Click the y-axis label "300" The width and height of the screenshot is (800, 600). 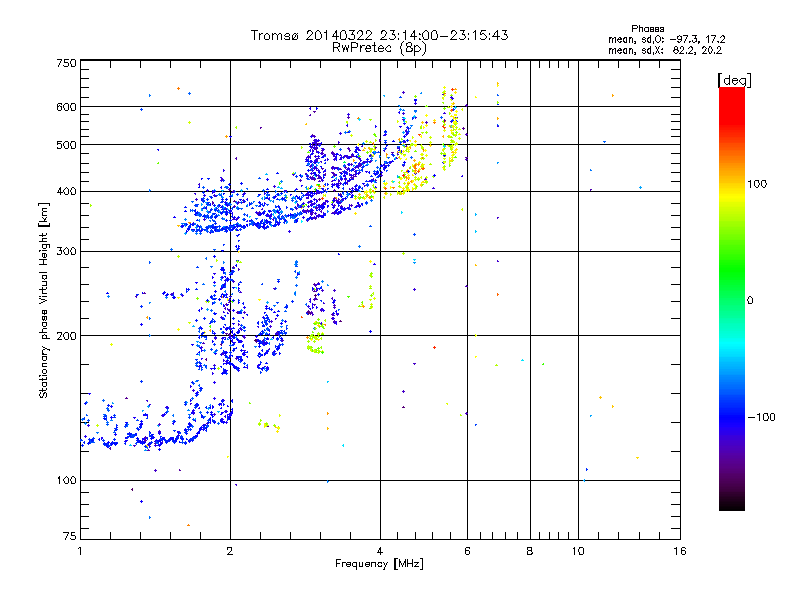(x=67, y=251)
